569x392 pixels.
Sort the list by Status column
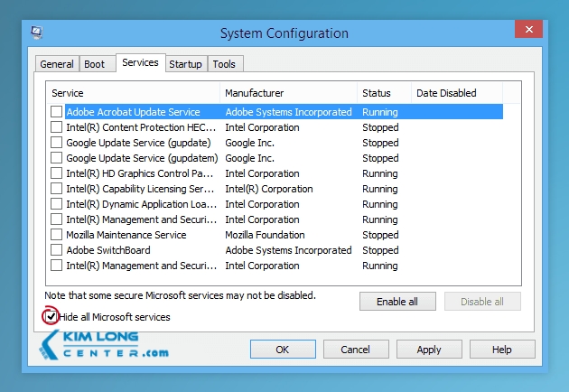point(382,93)
